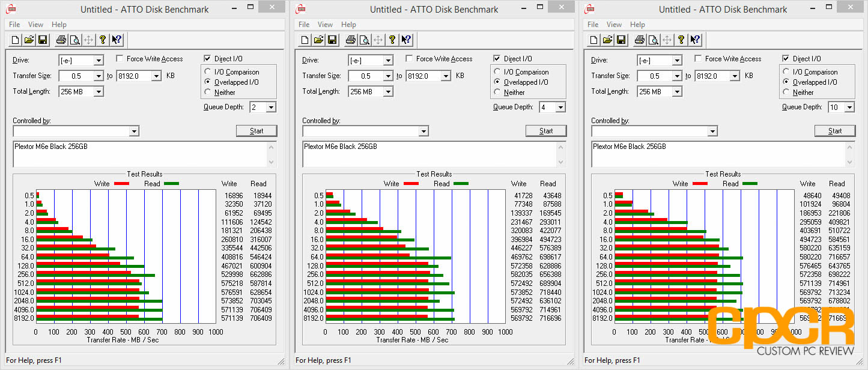Open the View menu in right window

point(614,25)
